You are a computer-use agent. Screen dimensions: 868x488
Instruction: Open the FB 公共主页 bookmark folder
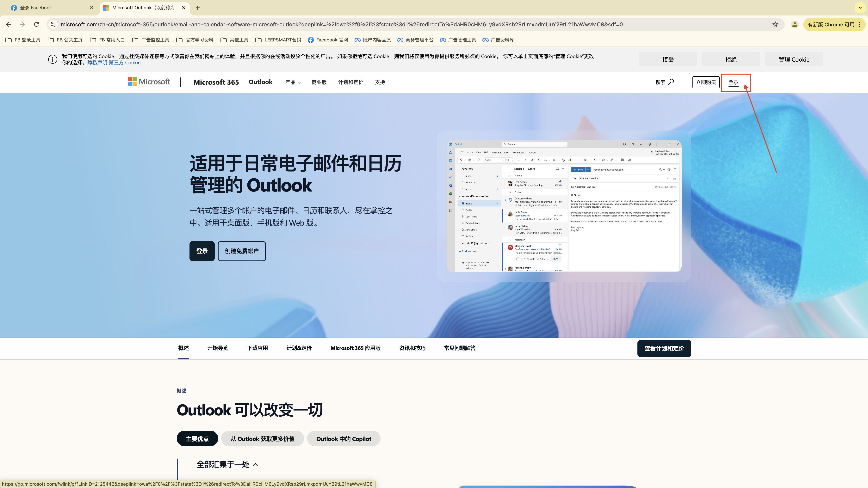click(65, 40)
